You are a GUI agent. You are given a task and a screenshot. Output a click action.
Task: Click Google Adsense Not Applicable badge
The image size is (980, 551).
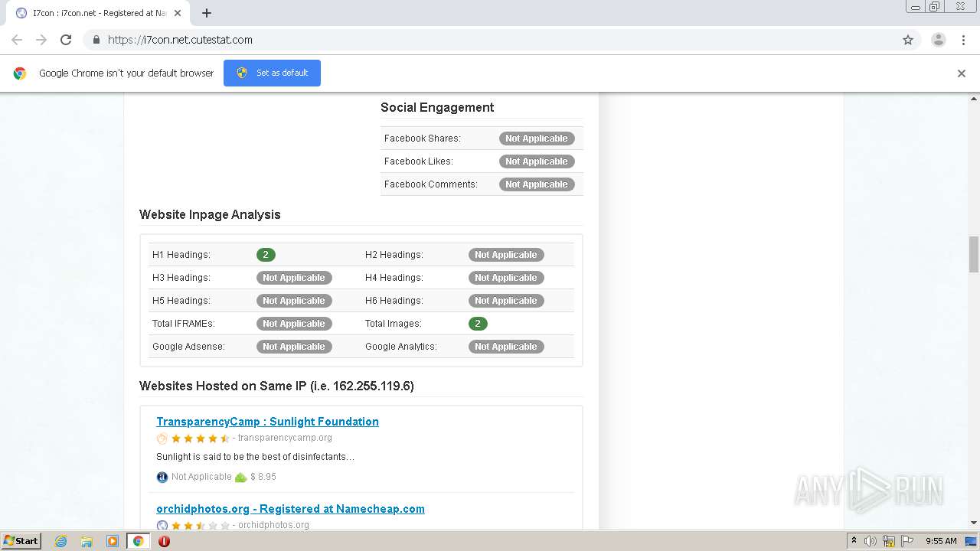294,347
